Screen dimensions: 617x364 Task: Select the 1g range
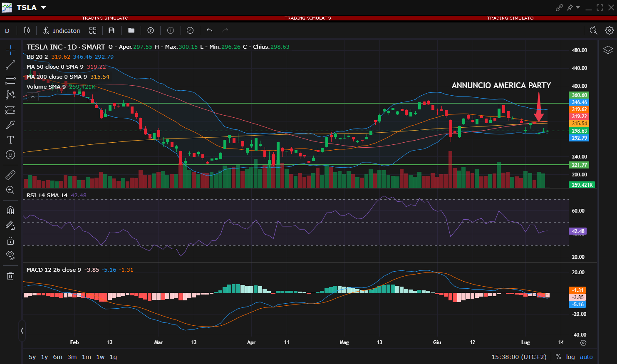[x=113, y=357]
